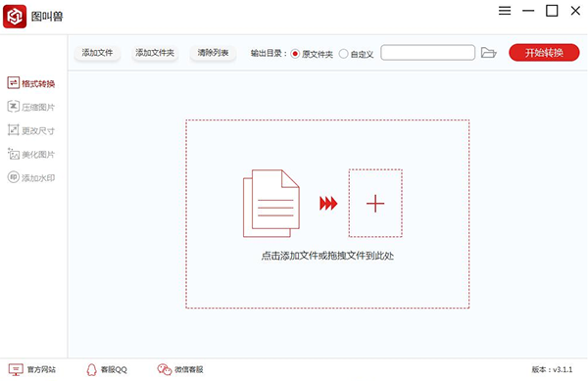Select 格式转换 in the sidebar
The image size is (588, 381).
click(x=31, y=83)
